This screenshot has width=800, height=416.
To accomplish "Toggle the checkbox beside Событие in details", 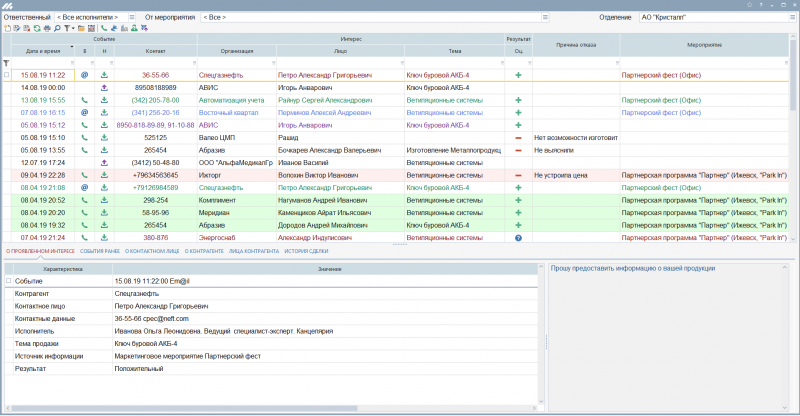I will (8, 281).
